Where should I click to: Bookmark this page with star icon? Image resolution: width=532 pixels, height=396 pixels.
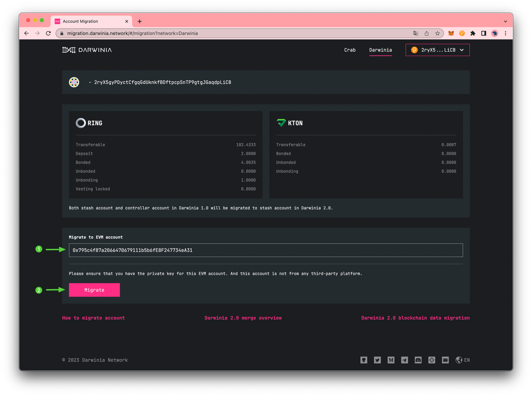pyautogui.click(x=437, y=33)
